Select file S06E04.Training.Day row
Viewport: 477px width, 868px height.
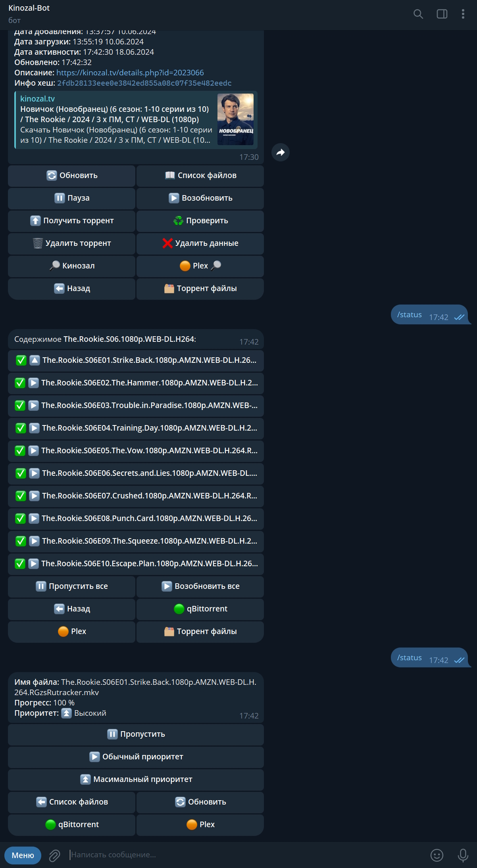pyautogui.click(x=136, y=428)
